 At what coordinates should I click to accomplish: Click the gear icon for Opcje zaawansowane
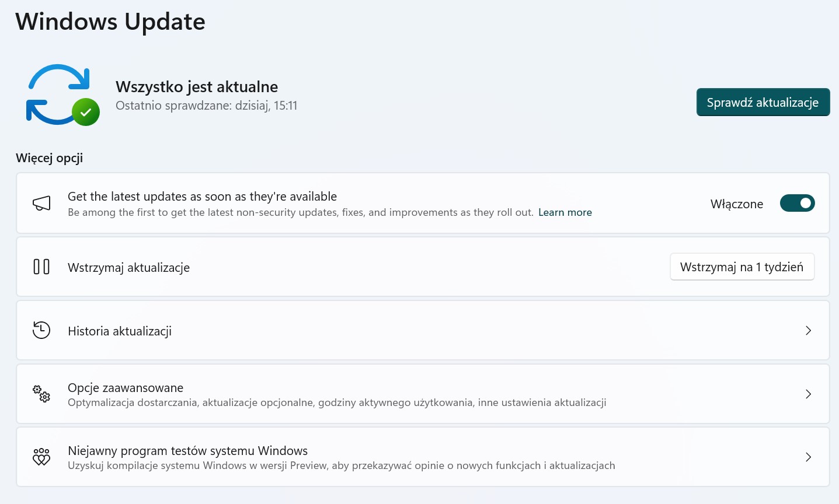(x=41, y=394)
